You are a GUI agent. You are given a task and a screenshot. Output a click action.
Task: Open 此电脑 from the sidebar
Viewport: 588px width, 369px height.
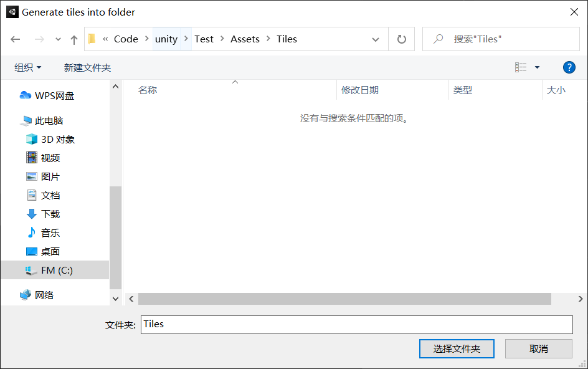click(50, 120)
